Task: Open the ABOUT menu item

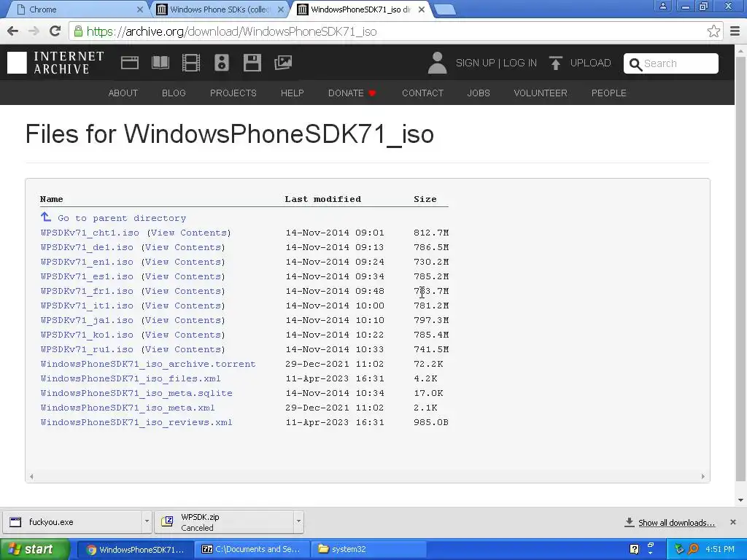Action: coord(123,93)
